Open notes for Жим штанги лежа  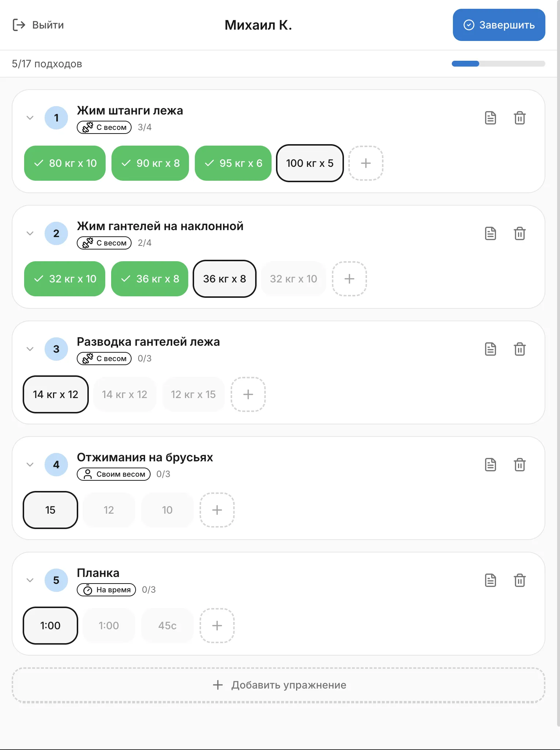pos(490,118)
